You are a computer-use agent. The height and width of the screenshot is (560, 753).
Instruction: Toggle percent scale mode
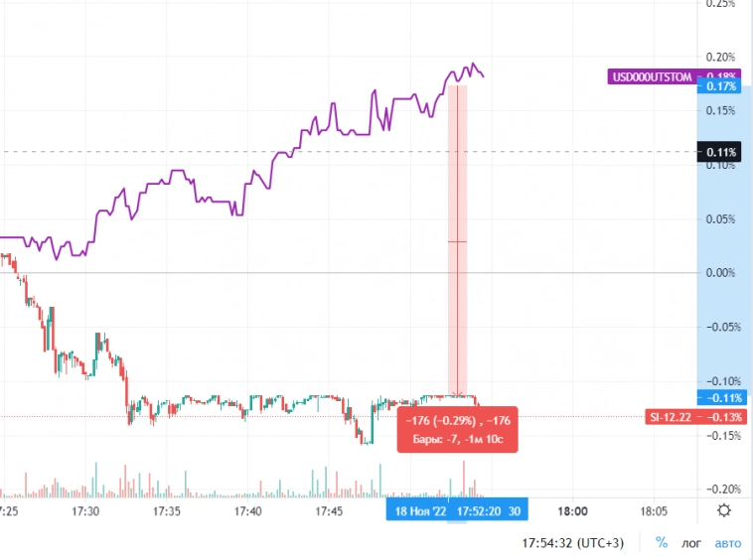coord(662,543)
